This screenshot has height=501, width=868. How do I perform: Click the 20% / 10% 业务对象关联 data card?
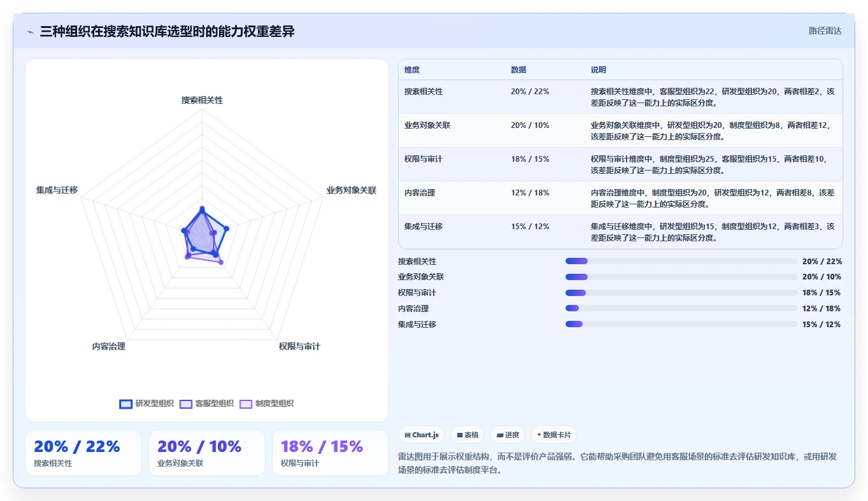(207, 453)
